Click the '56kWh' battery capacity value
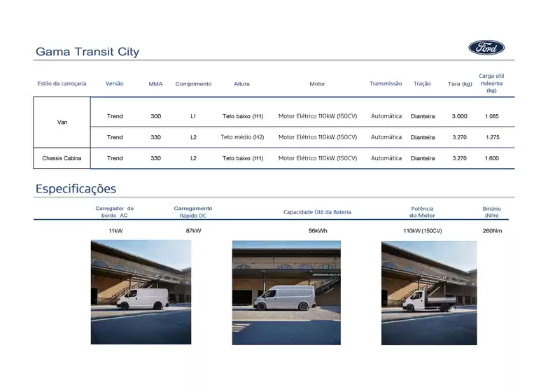 point(318,231)
